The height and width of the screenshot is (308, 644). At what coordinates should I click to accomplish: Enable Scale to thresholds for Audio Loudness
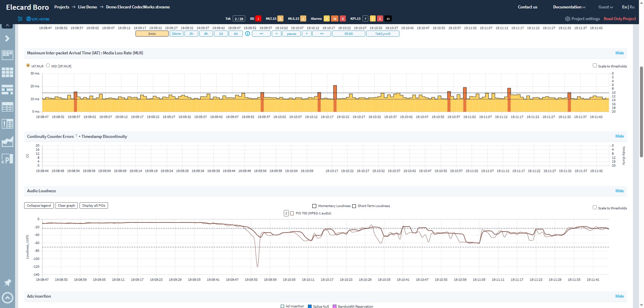tap(595, 208)
